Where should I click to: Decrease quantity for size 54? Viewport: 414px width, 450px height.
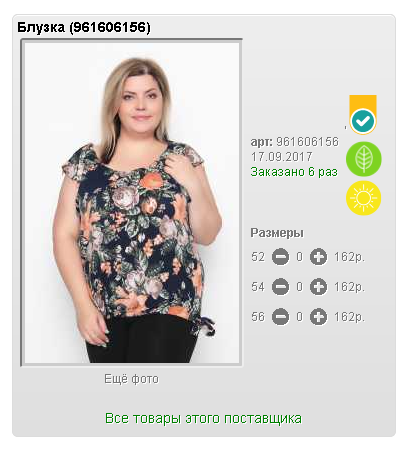280,287
